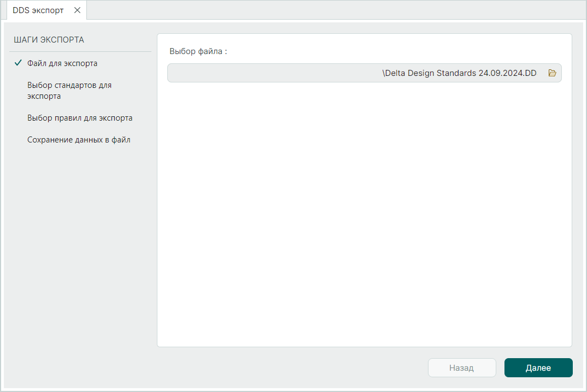The width and height of the screenshot is (587, 392).
Task: Click the Назад button
Action: [462, 367]
